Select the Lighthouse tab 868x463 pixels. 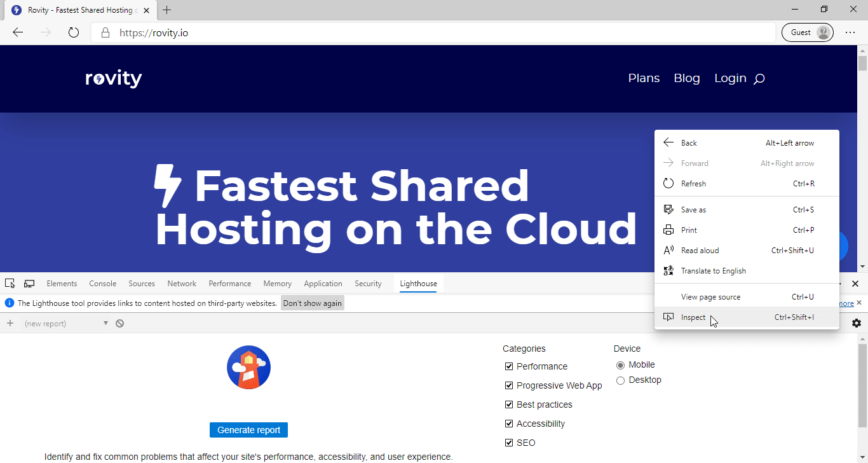click(x=418, y=284)
